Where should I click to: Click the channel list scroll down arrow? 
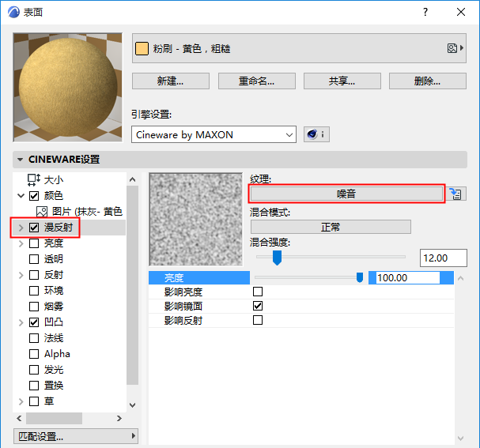(133, 405)
